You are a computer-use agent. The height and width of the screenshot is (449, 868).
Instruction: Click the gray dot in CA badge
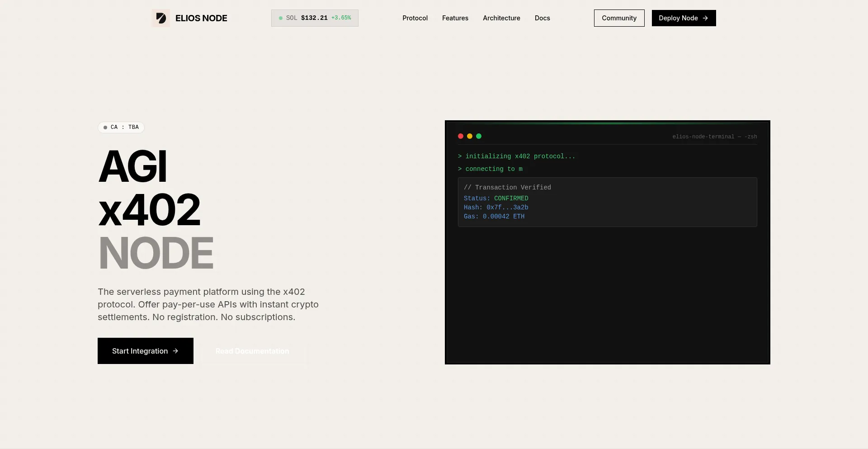coord(105,128)
